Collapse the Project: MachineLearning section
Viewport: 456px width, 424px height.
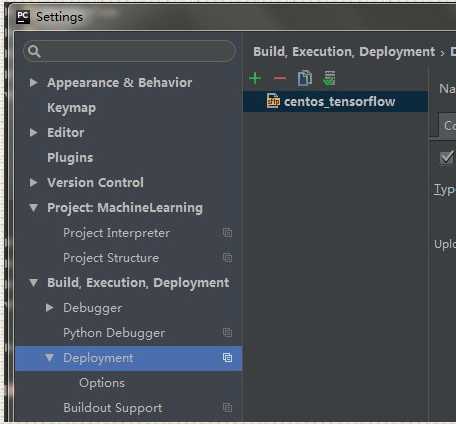[x=33, y=208]
